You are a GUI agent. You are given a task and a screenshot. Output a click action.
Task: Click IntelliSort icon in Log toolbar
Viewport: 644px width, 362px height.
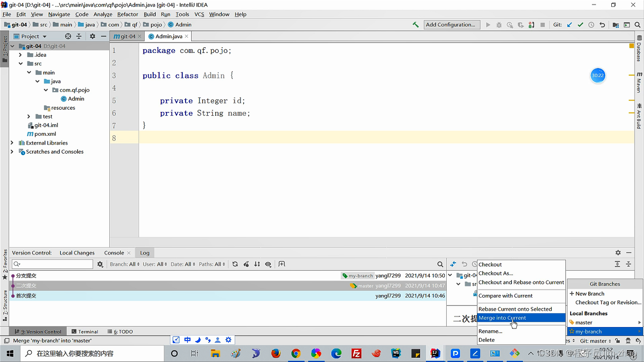(x=257, y=264)
